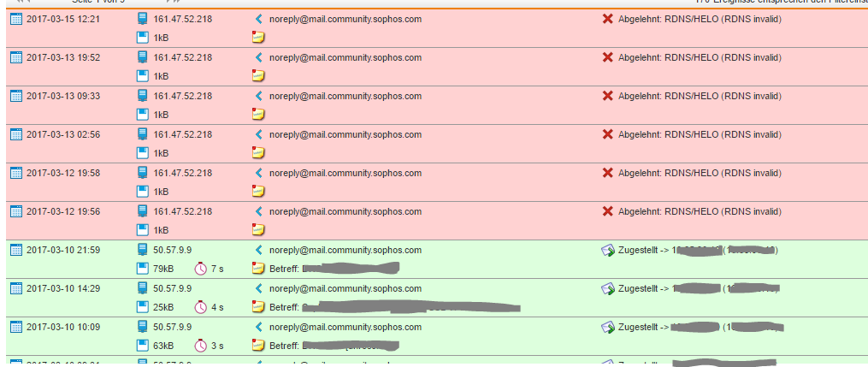Click the floppy disk size icon beside 25kB
Image resolution: width=868 pixels, height=367 pixels.
(x=143, y=307)
